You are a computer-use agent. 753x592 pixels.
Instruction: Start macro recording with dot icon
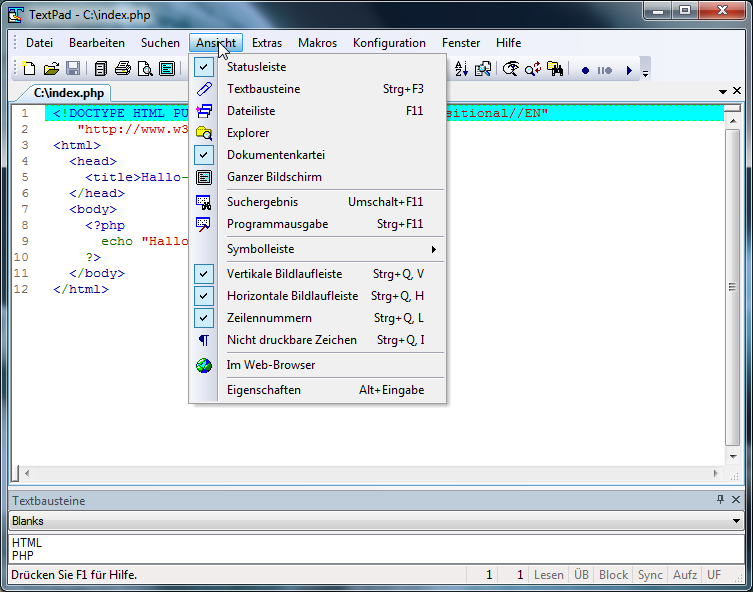585,71
